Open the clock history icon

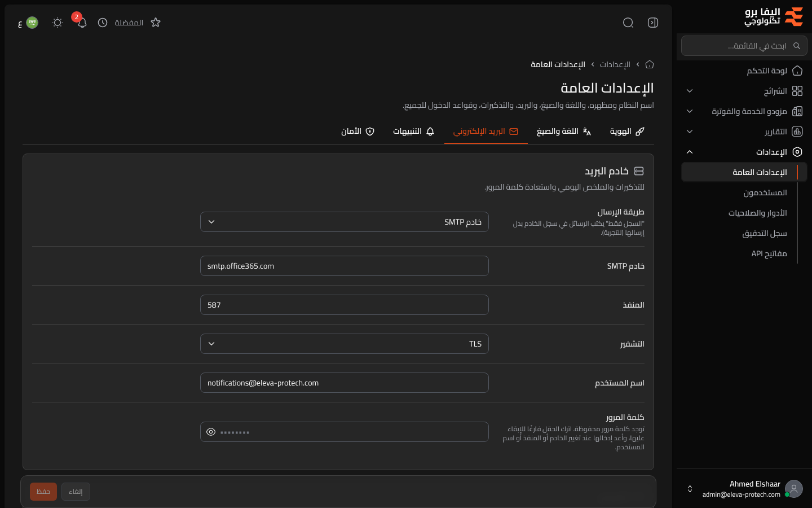coord(103,23)
